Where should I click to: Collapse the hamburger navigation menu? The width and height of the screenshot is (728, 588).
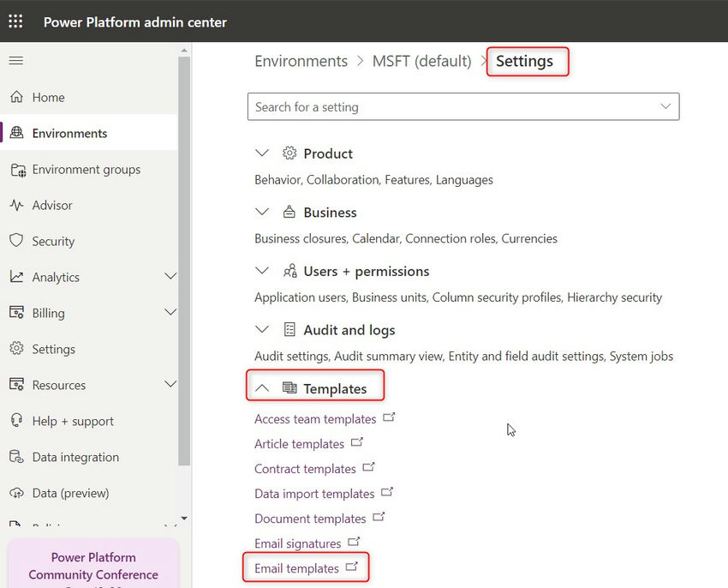tap(15, 61)
